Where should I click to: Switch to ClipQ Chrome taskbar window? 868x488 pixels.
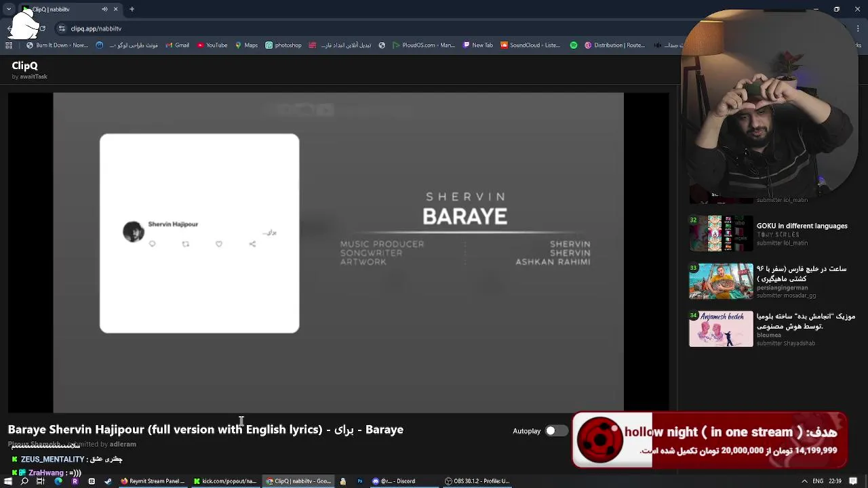coord(298,481)
